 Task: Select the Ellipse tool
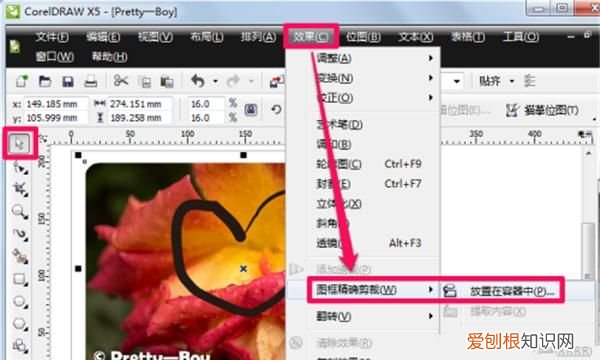pyautogui.click(x=20, y=301)
